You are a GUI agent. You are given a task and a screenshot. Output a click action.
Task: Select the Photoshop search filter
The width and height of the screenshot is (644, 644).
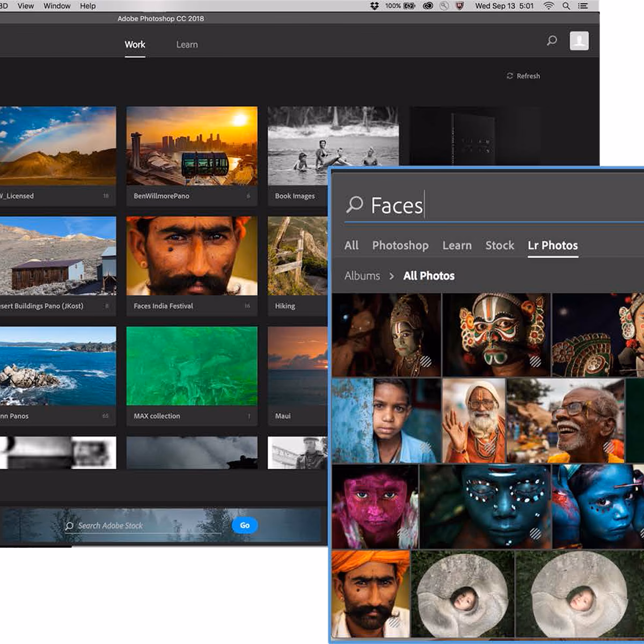[x=400, y=245]
